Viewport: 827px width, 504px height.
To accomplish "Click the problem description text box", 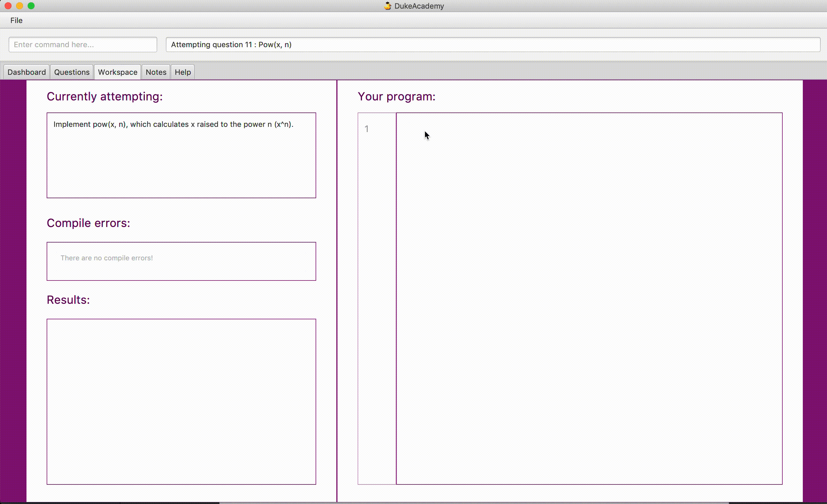I will tap(181, 155).
